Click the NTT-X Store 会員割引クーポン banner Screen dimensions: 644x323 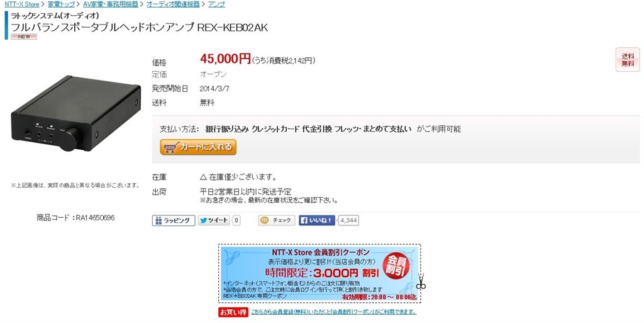point(319,274)
